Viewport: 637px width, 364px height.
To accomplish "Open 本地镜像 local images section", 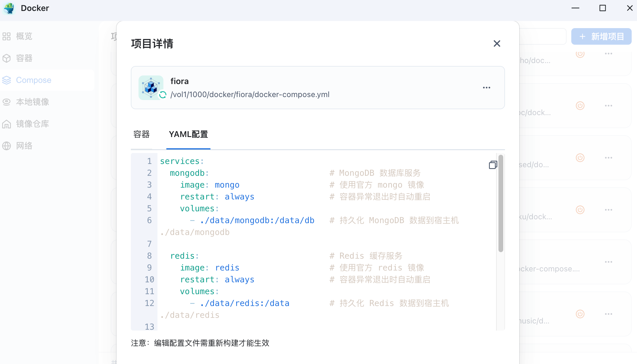I will pyautogui.click(x=32, y=102).
